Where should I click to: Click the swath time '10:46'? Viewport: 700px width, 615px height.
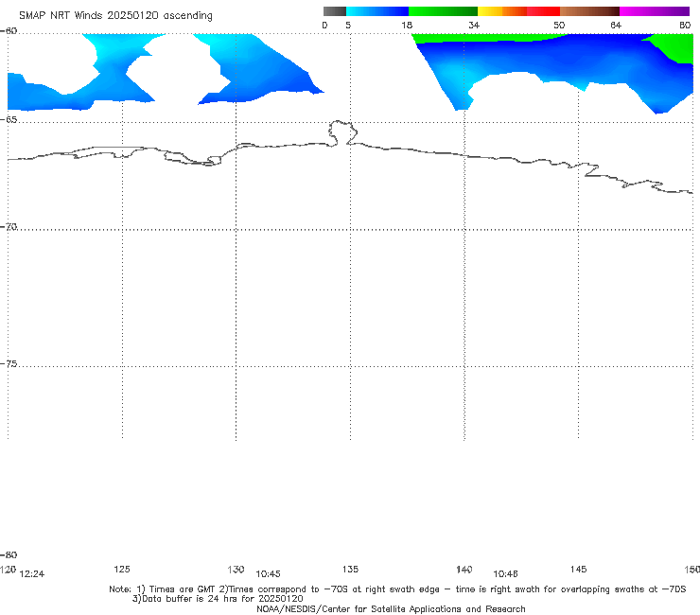(x=505, y=574)
